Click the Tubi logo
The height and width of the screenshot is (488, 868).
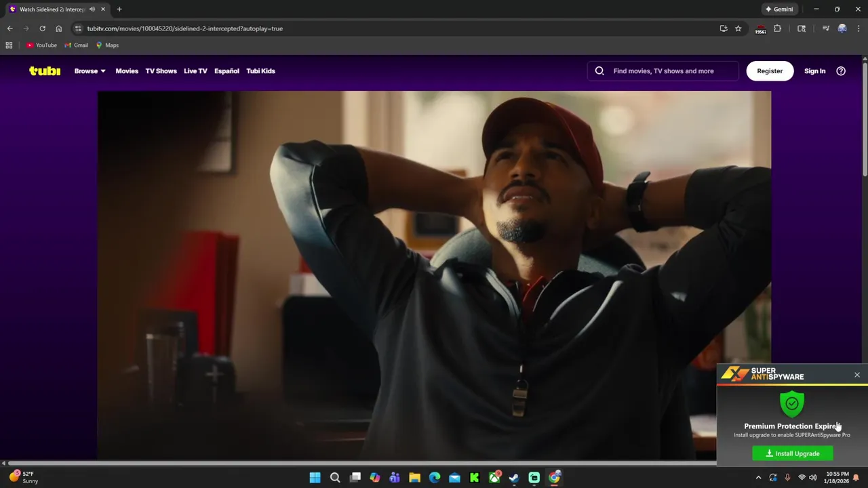click(45, 70)
